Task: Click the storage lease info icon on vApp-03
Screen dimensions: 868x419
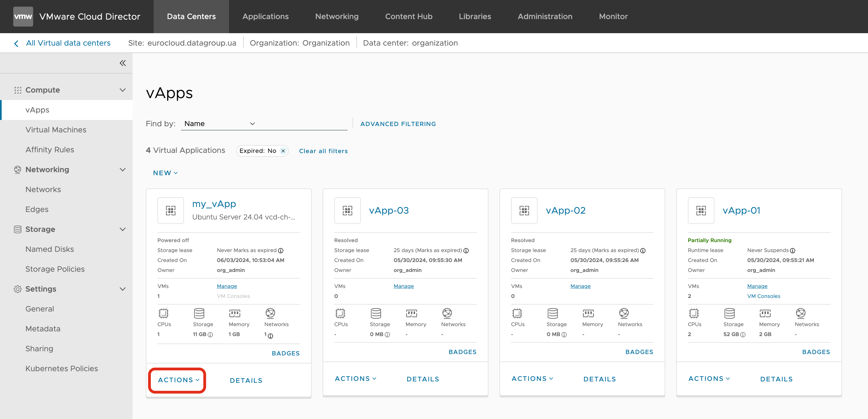Action: click(466, 250)
